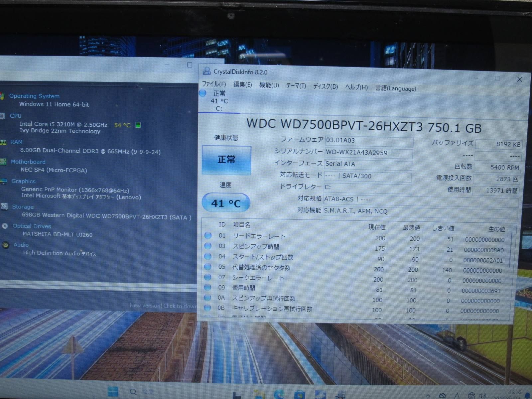Image resolution: width=532 pixels, height=399 pixels.
Task: Click status circle for 0B キャリブレーション再試行回数
Action: click(x=208, y=308)
